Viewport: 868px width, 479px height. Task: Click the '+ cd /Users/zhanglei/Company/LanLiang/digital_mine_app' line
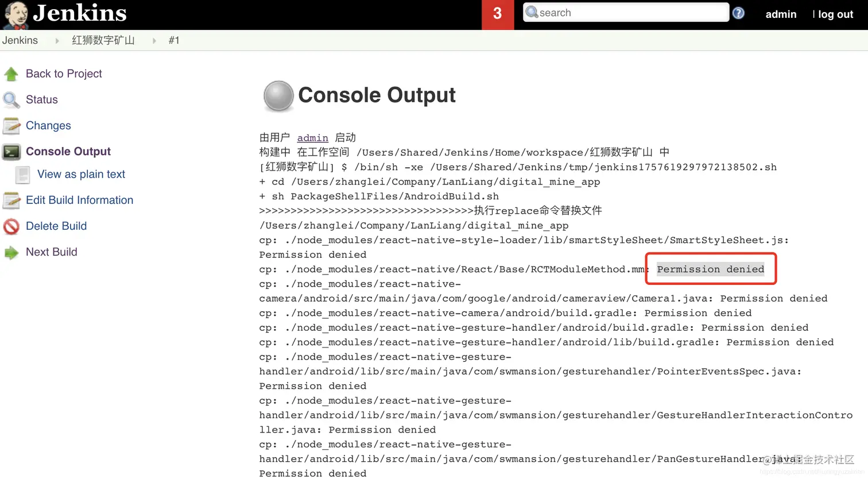(429, 181)
